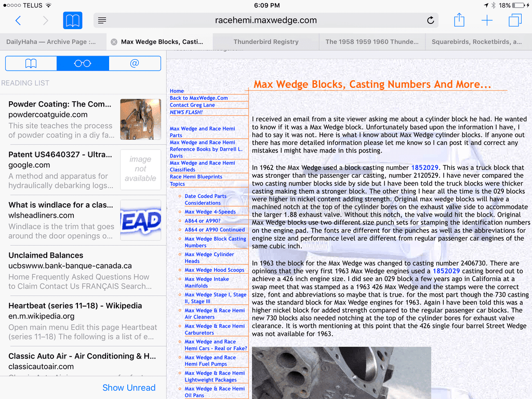Tap the racehemi.maxwedge.com address field
This screenshot has width=532, height=399.
pos(265,20)
